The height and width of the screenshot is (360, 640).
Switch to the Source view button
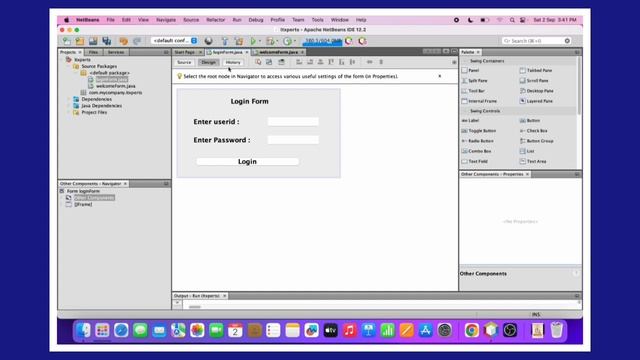[184, 62]
